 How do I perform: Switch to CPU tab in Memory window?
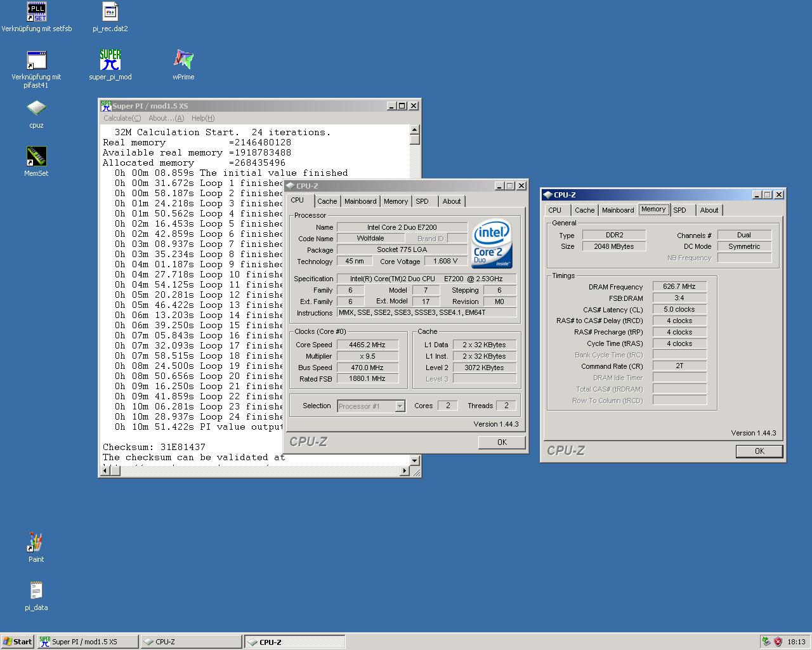pyautogui.click(x=555, y=210)
